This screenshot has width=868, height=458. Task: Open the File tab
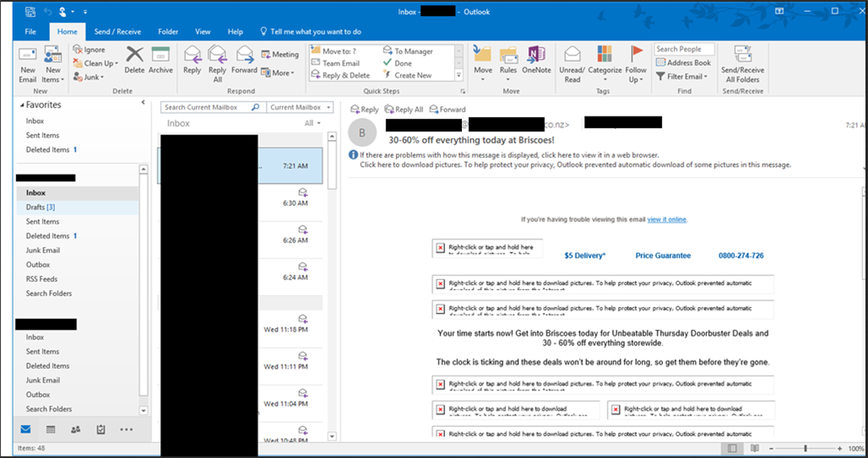click(31, 31)
